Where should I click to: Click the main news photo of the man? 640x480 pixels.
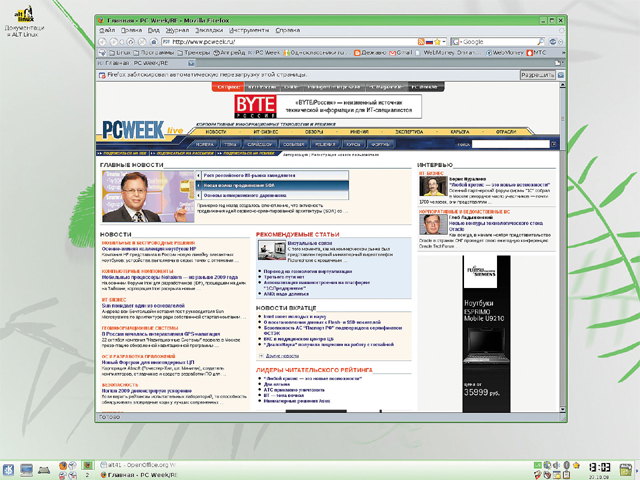tap(148, 196)
